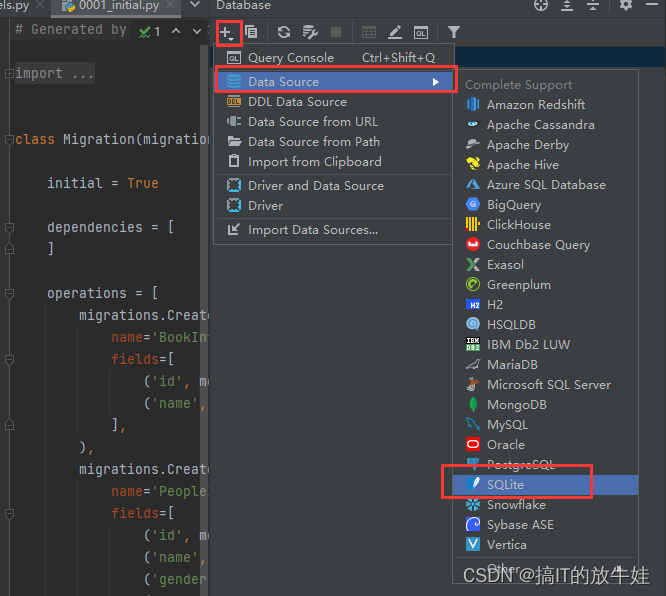The height and width of the screenshot is (596, 666).
Task: Click the crosshair locate icon in Database header
Action: coord(541,5)
